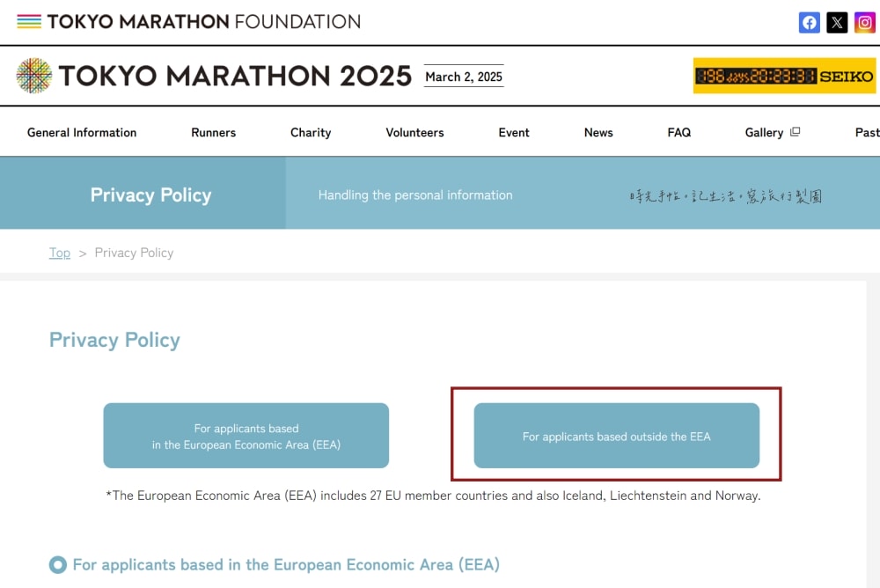Image resolution: width=880 pixels, height=588 pixels.
Task: Click 'Handling the personal information' banner text
Action: click(x=415, y=195)
